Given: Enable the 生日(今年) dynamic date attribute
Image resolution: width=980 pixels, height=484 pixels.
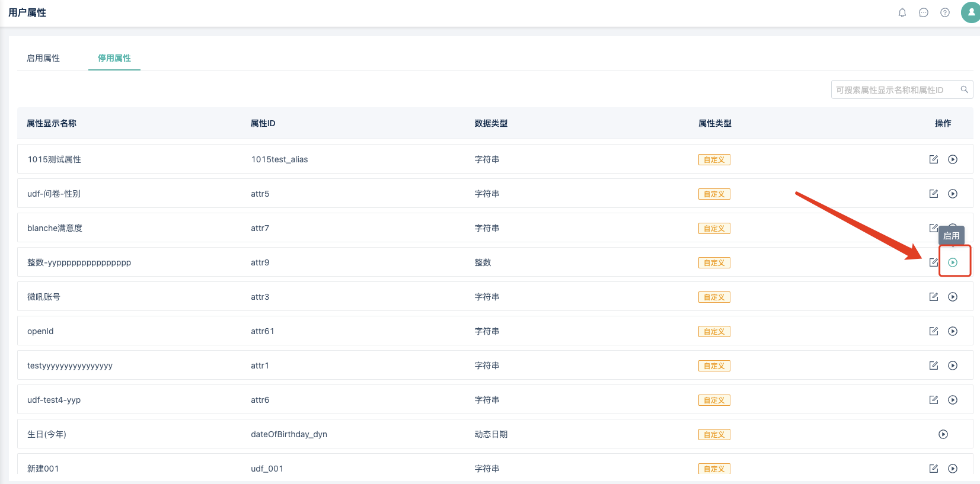Looking at the screenshot, I should coord(943,434).
